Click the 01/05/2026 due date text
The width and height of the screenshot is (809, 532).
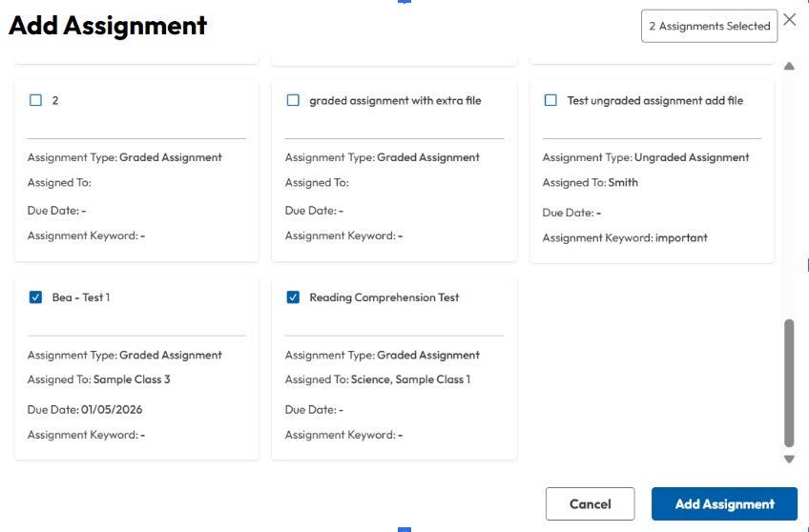pos(112,410)
